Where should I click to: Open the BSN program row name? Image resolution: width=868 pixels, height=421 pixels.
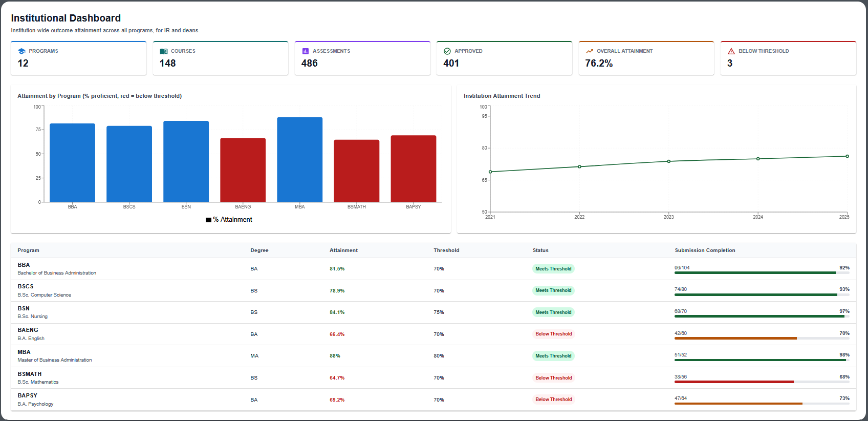pyautogui.click(x=24, y=309)
